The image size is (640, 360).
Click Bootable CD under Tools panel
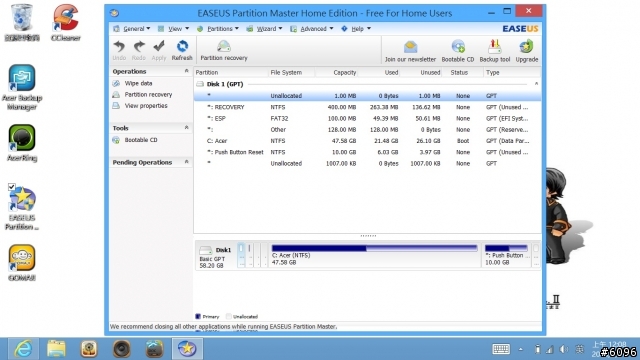(141, 140)
